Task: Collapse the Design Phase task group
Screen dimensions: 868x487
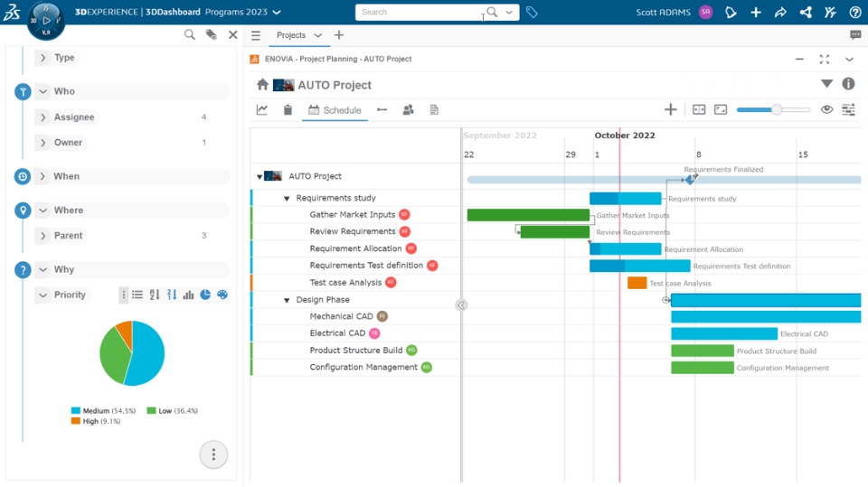Action: [x=287, y=300]
